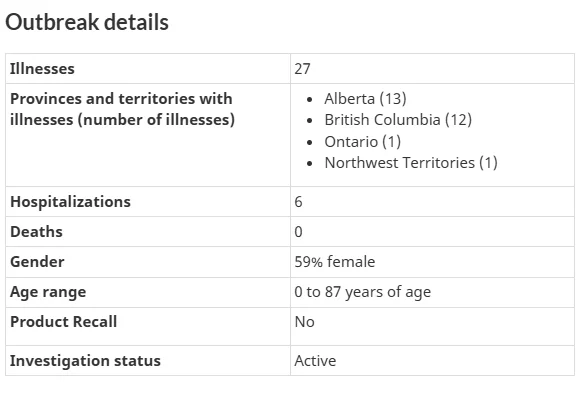Click the hospitalizations value 6
Screen dimensions: 586x401
298,202
